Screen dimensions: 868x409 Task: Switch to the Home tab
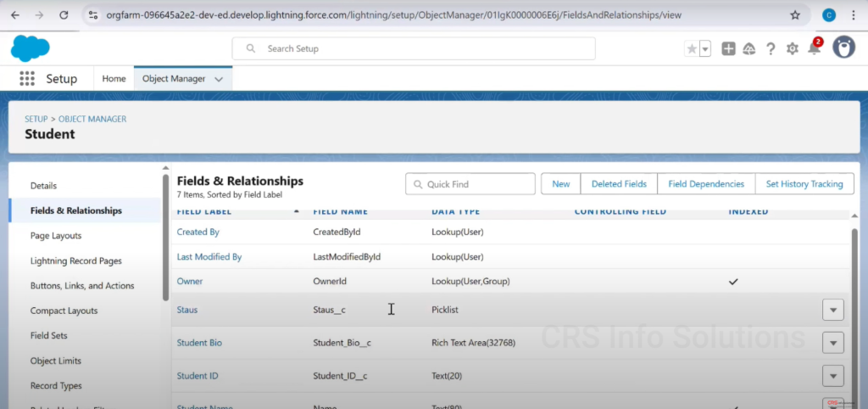click(114, 78)
